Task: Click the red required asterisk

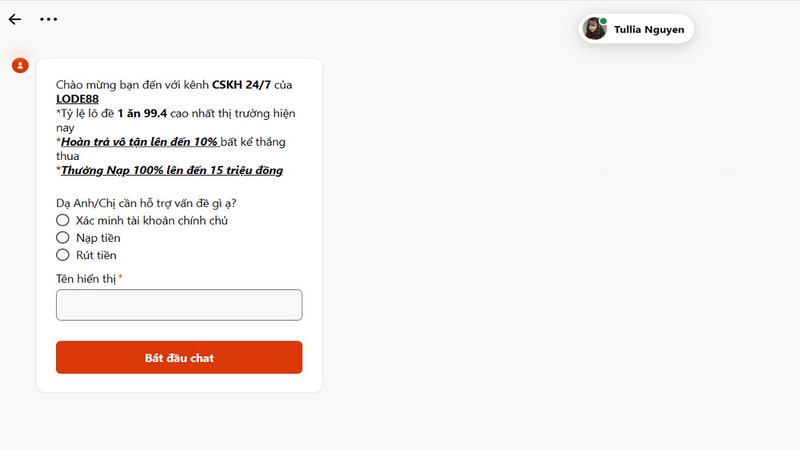Action: click(x=121, y=277)
